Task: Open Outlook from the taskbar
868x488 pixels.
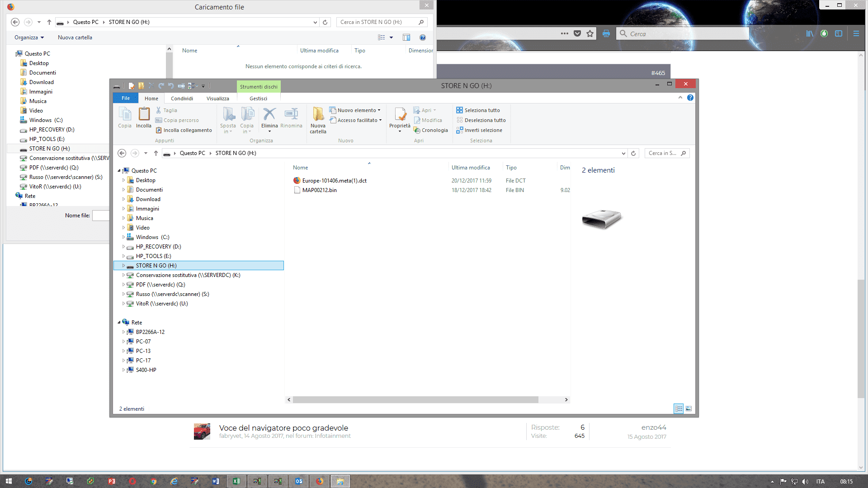Action: click(x=299, y=481)
